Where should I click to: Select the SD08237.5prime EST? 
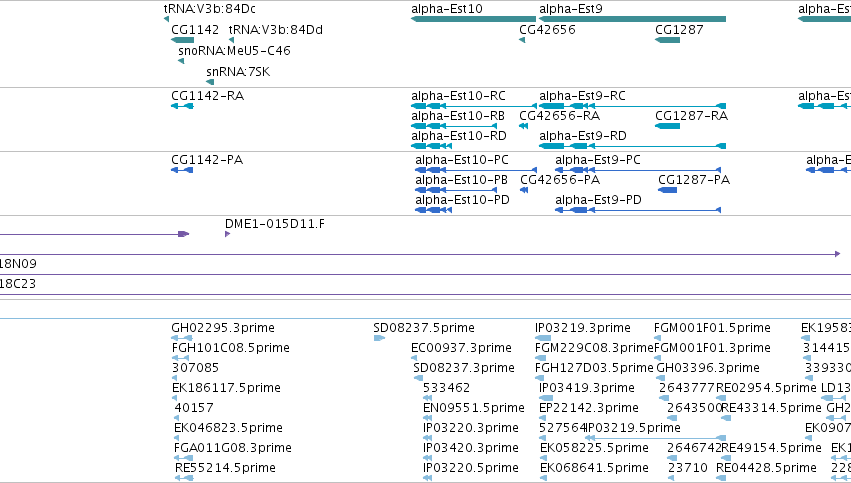click(x=424, y=328)
